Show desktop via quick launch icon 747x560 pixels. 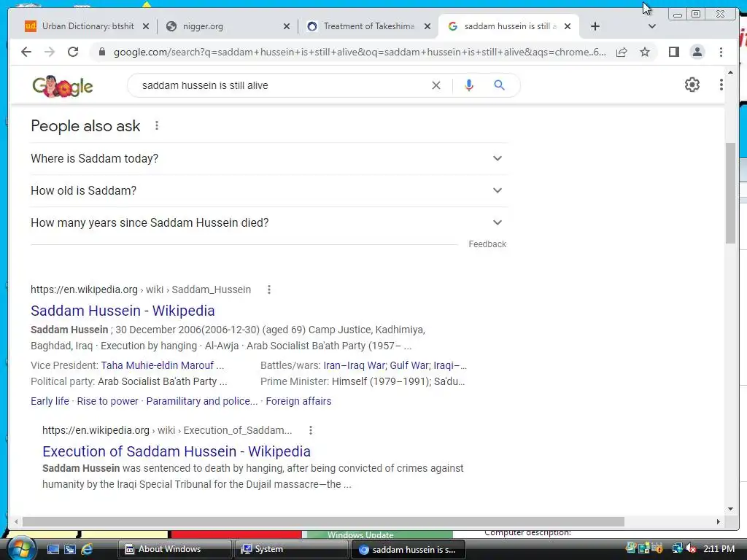tap(53, 549)
